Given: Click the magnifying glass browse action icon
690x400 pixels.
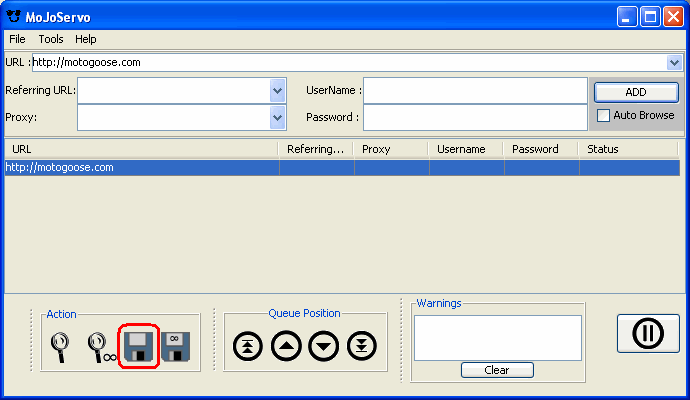Looking at the screenshot, I should point(59,346).
